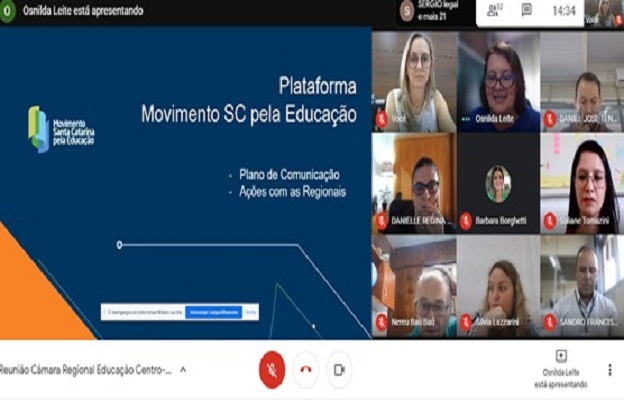Screen dimensions: 624x400
Task: Select the Nereu Baú participant tile
Action: (x=414, y=286)
